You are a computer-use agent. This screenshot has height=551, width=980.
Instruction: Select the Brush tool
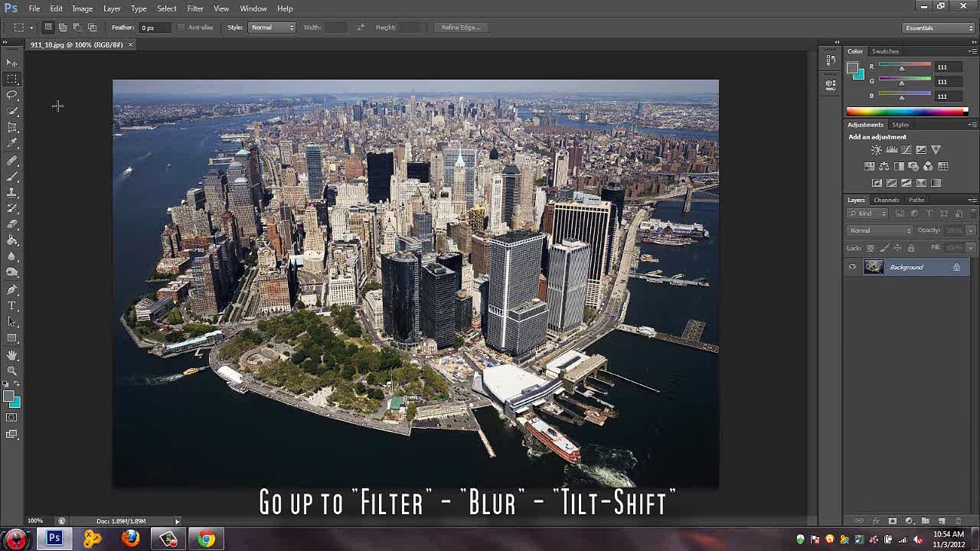tap(12, 177)
